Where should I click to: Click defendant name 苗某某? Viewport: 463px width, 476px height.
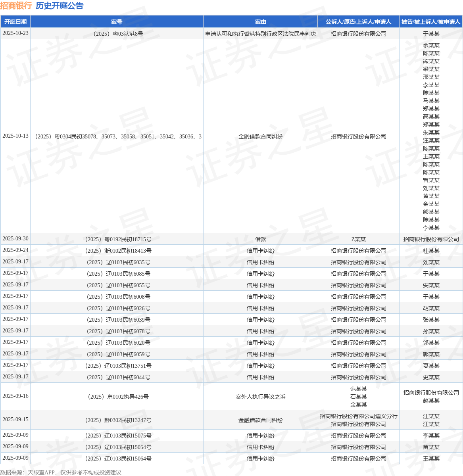[431, 447]
